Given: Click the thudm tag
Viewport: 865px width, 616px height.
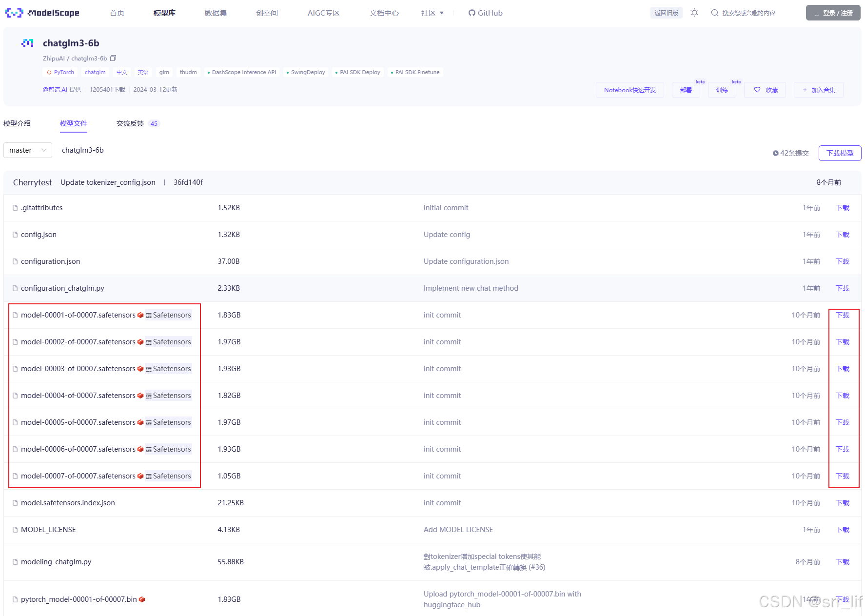Looking at the screenshot, I should point(188,72).
